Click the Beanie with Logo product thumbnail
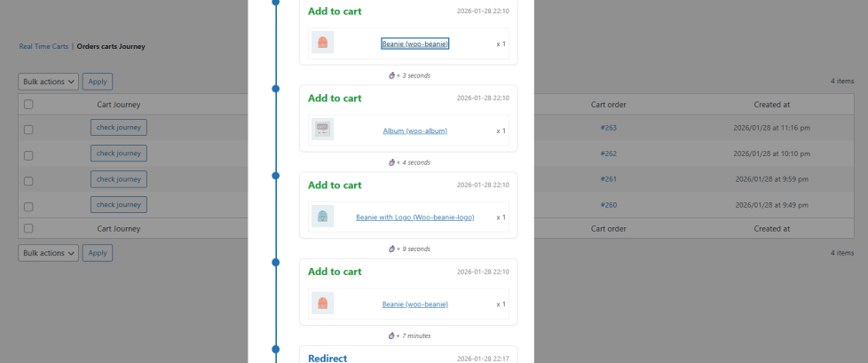This screenshot has width=868, height=363. 322,217
